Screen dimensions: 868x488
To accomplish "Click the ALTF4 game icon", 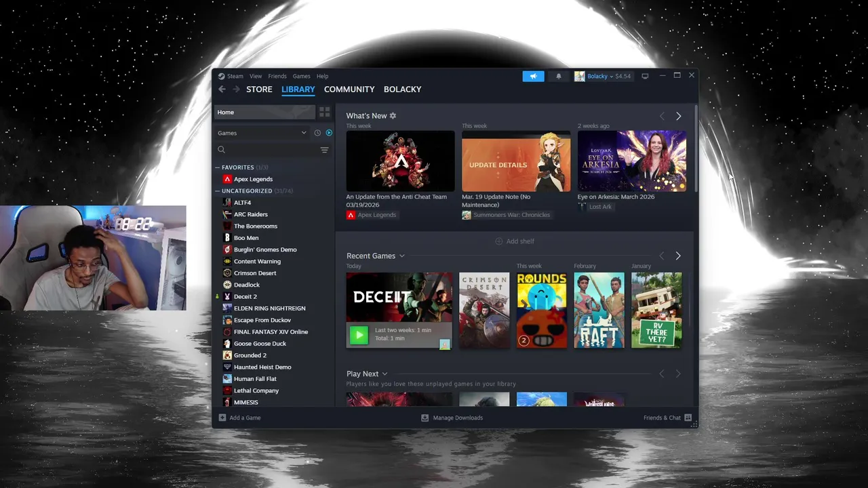I will 228,203.
